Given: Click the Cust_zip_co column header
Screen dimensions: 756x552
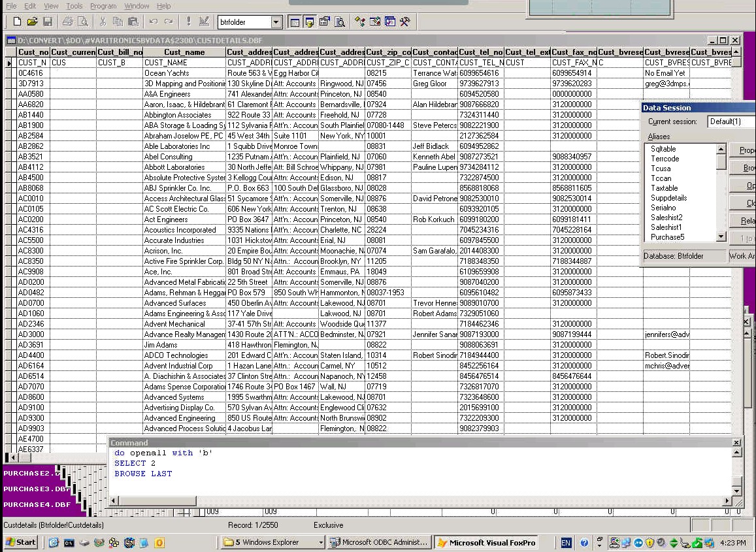Looking at the screenshot, I should pos(388,52).
